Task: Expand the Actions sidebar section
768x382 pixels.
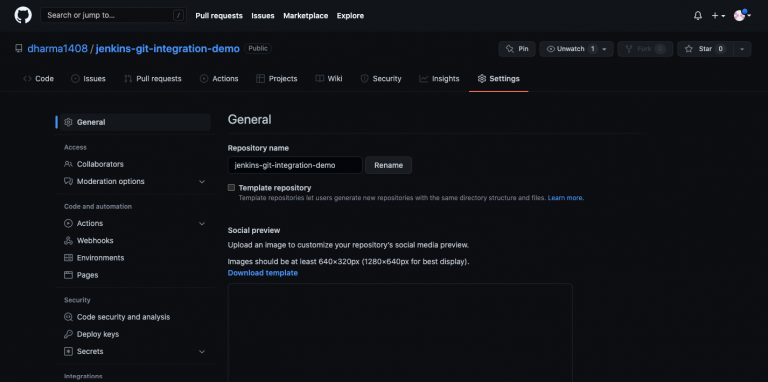Action: click(x=202, y=223)
